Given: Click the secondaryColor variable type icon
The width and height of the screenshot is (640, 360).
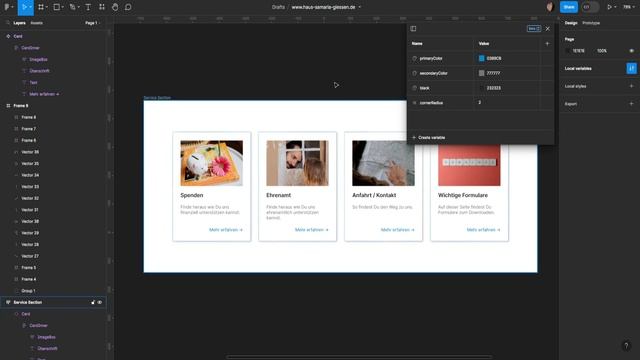Looking at the screenshot, I should pos(414,73).
